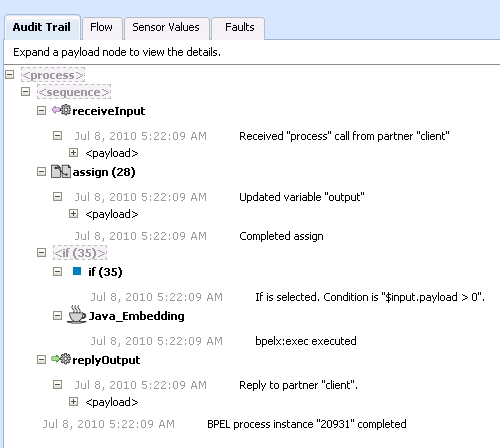Collapse the <sequence> tree node
The image size is (500, 448).
[x=26, y=91]
